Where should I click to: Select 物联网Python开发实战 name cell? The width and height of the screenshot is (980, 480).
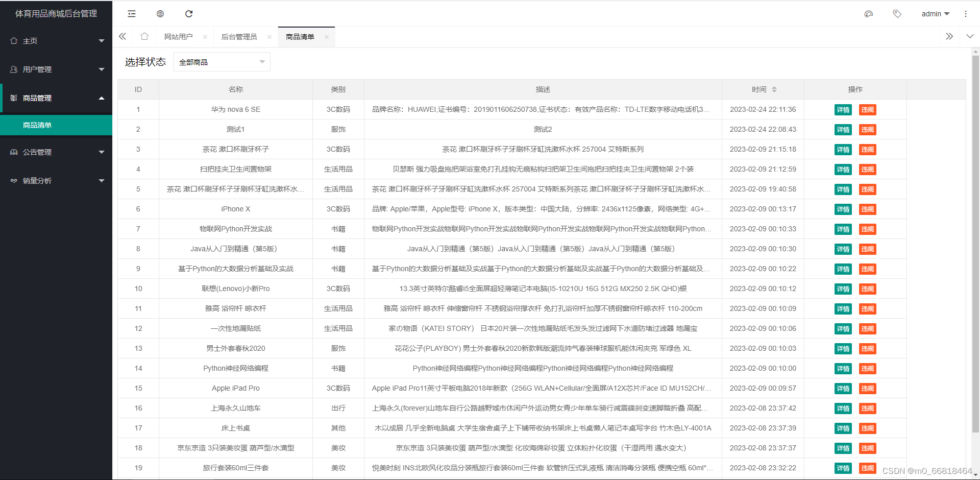click(236, 229)
